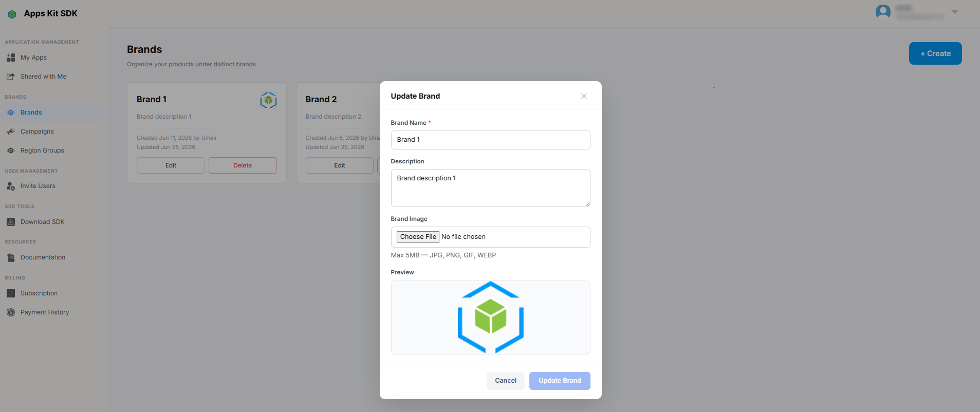Image resolution: width=980 pixels, height=412 pixels.
Task: Click Choose File for brand image
Action: tap(418, 237)
